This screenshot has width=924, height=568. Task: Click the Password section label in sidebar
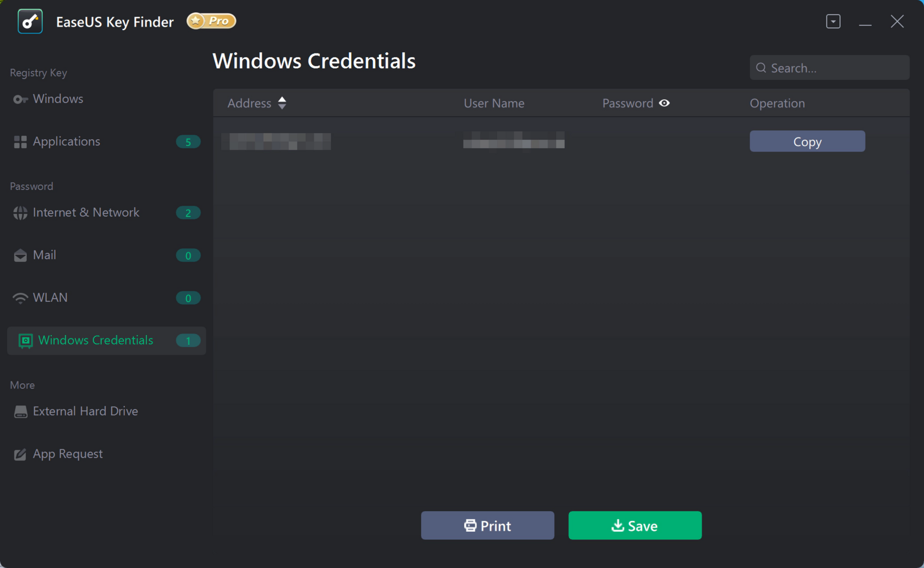[x=32, y=187]
